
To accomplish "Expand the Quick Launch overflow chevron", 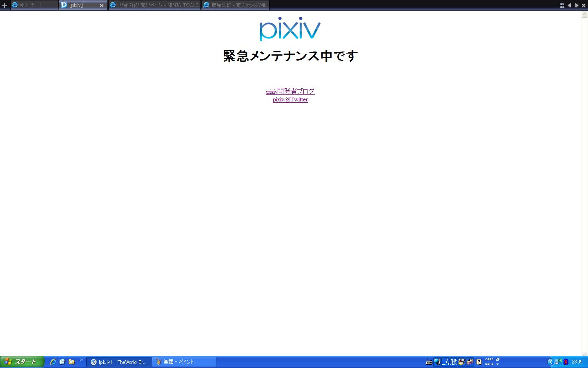I will 81,360.
